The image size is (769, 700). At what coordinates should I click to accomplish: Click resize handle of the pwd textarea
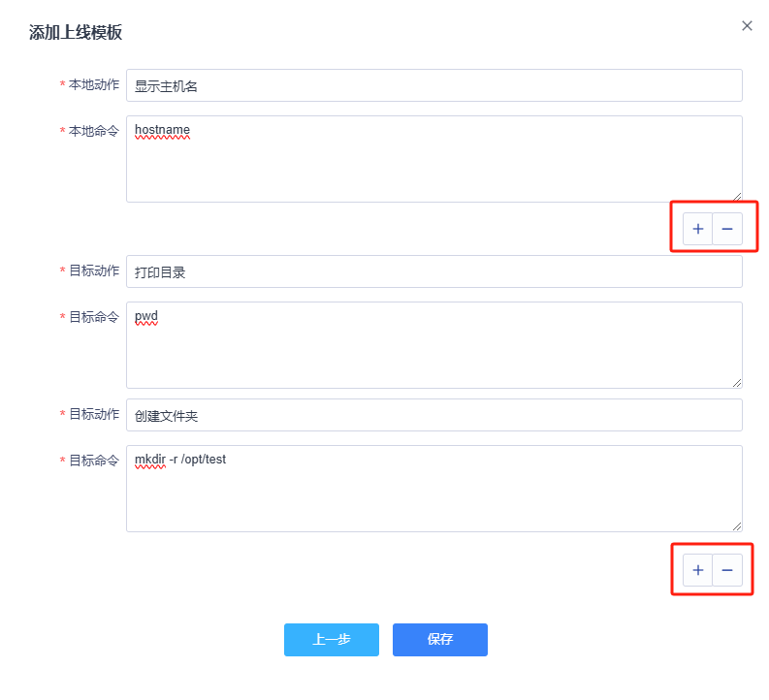click(737, 383)
